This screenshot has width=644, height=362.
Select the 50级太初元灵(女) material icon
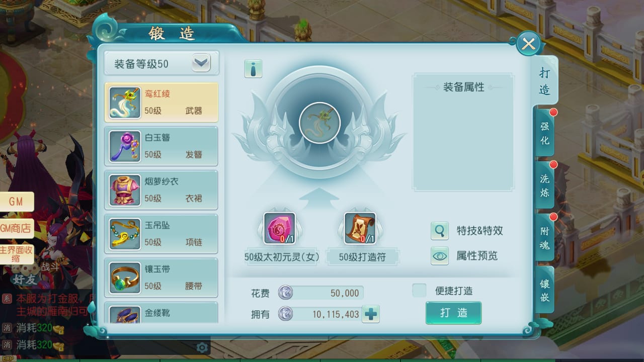point(279,228)
